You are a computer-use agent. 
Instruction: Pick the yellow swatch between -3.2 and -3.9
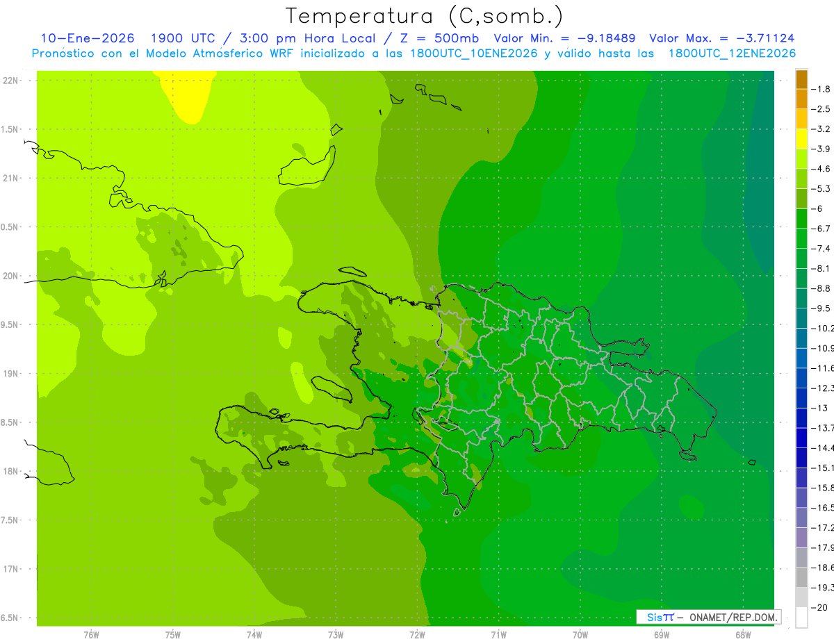point(801,139)
